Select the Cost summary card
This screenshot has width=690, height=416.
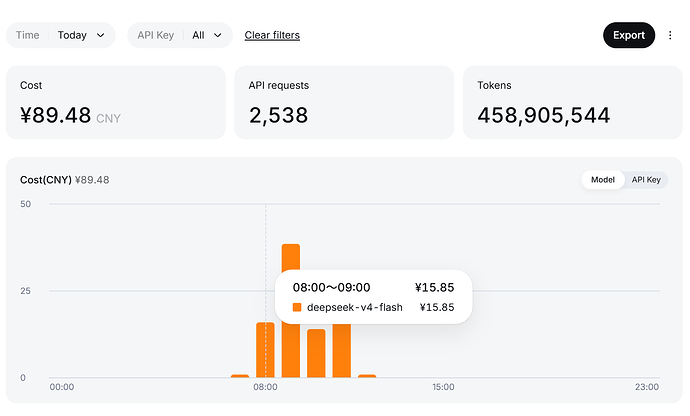[116, 103]
